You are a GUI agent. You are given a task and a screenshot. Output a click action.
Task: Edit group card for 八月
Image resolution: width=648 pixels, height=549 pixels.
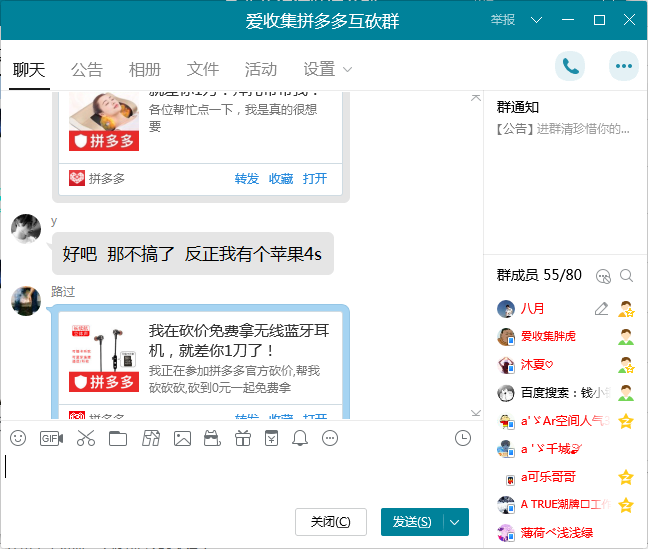pos(601,309)
